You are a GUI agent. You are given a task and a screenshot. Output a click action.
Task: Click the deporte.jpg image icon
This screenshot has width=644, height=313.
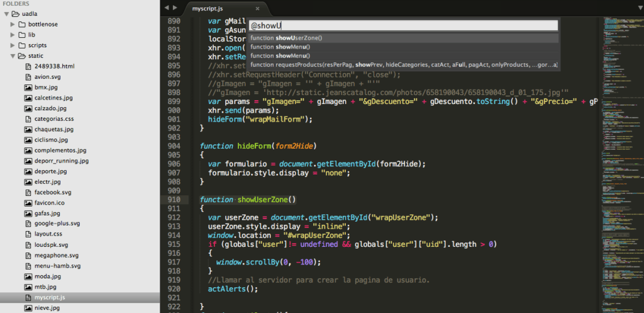[x=28, y=171]
